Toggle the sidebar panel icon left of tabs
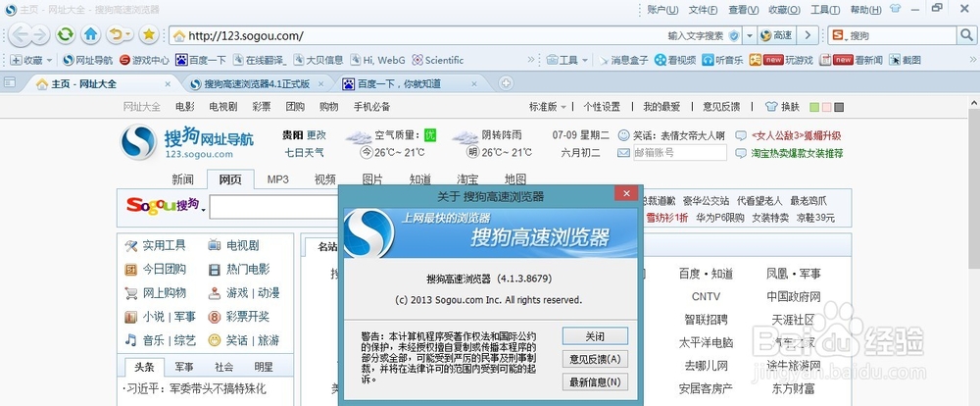This screenshot has width=980, height=406. tap(10, 82)
